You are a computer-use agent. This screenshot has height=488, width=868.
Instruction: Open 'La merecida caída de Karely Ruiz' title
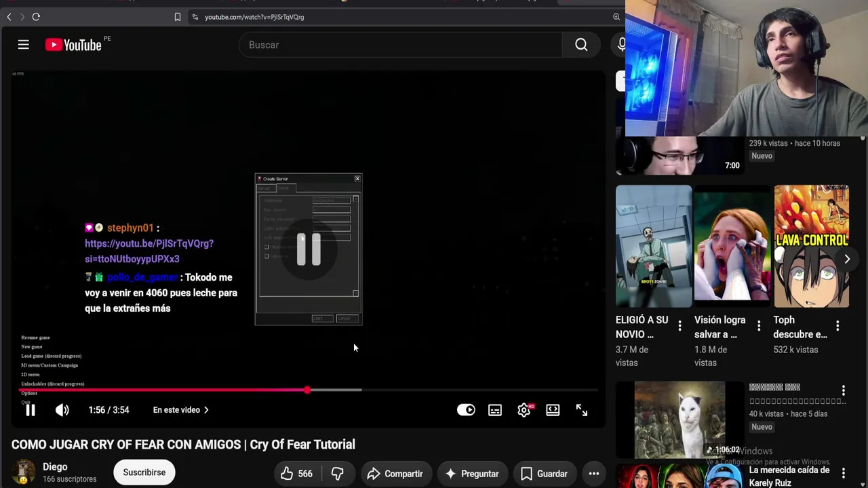pyautogui.click(x=789, y=476)
